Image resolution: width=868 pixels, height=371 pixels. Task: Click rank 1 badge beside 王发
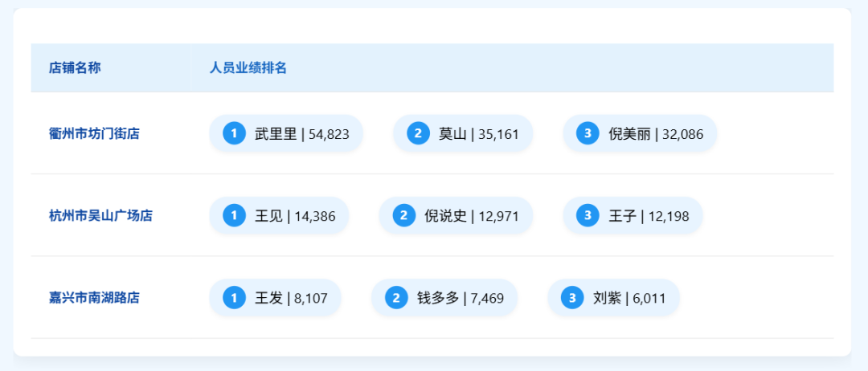(234, 298)
